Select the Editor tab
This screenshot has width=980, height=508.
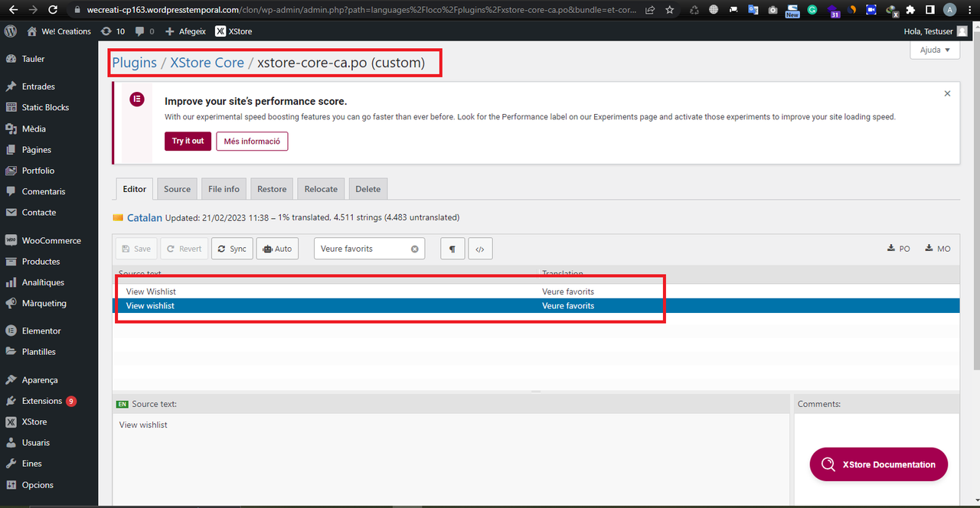click(135, 189)
